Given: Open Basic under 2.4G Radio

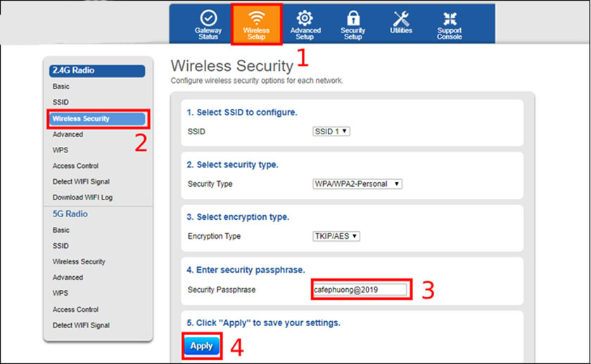Looking at the screenshot, I should click(61, 86).
